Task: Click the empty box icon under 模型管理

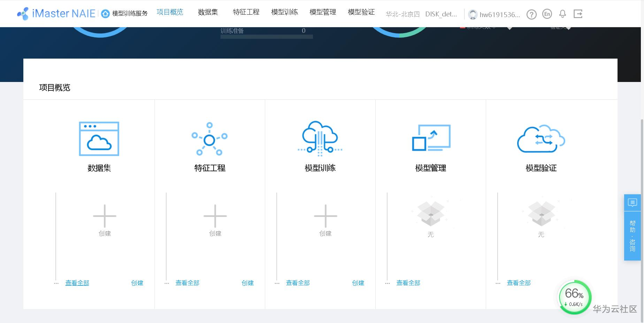Action: (431, 213)
